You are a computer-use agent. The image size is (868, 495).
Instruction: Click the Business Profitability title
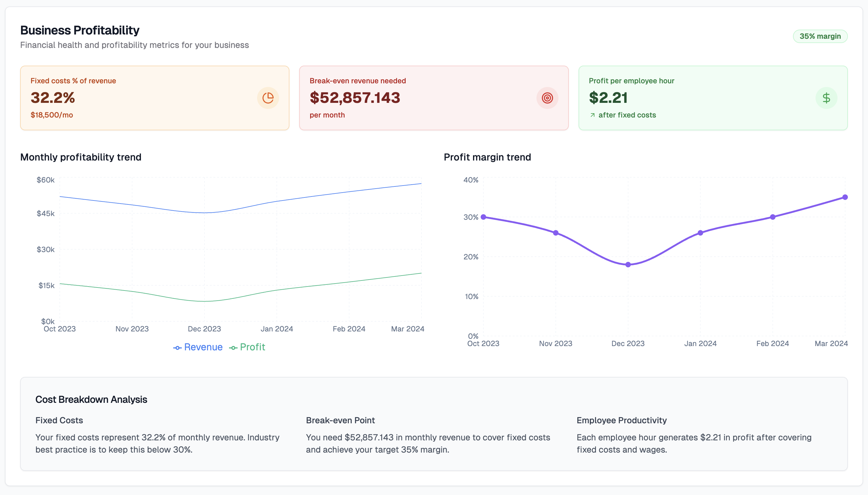(x=80, y=30)
